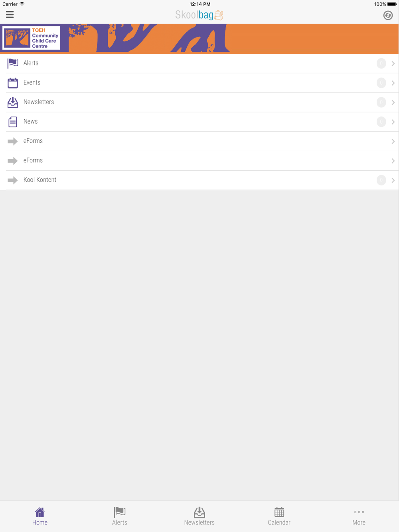
Task: Open the Calendar tab
Action: pos(279,516)
